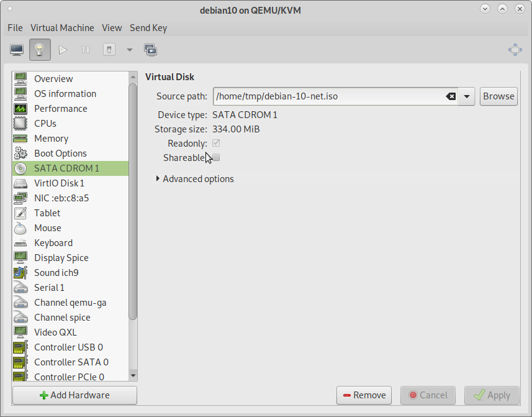This screenshot has height=417, width=532.
Task: Click the Virtual Disk heading
Action: pyautogui.click(x=169, y=77)
